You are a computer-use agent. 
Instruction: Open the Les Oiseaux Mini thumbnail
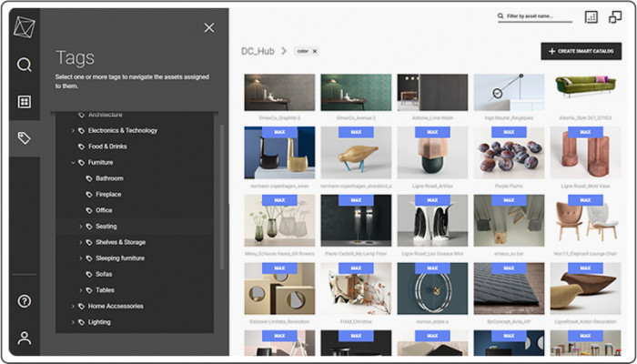click(432, 220)
